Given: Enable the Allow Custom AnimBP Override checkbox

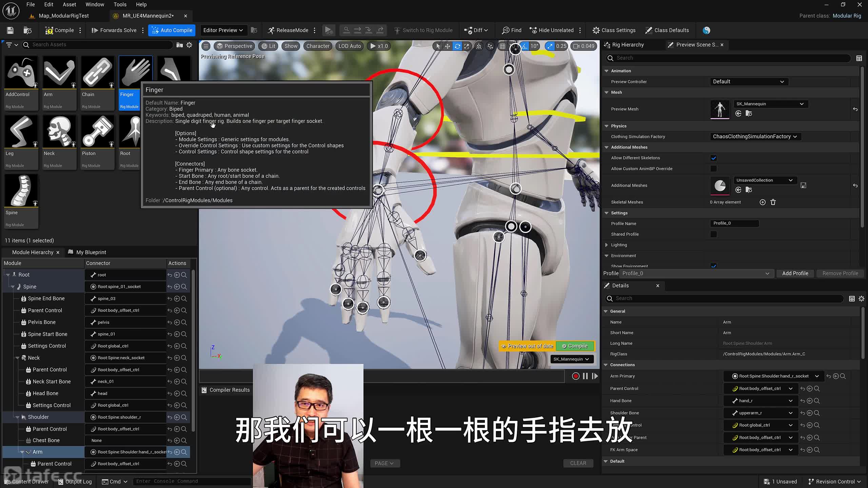Looking at the screenshot, I should [x=713, y=169].
